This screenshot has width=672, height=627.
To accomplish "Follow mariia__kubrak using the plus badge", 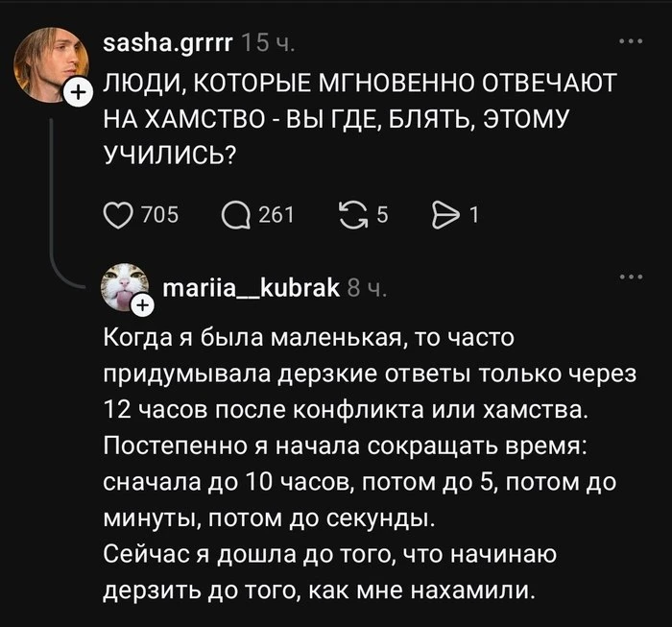I will coord(143,305).
